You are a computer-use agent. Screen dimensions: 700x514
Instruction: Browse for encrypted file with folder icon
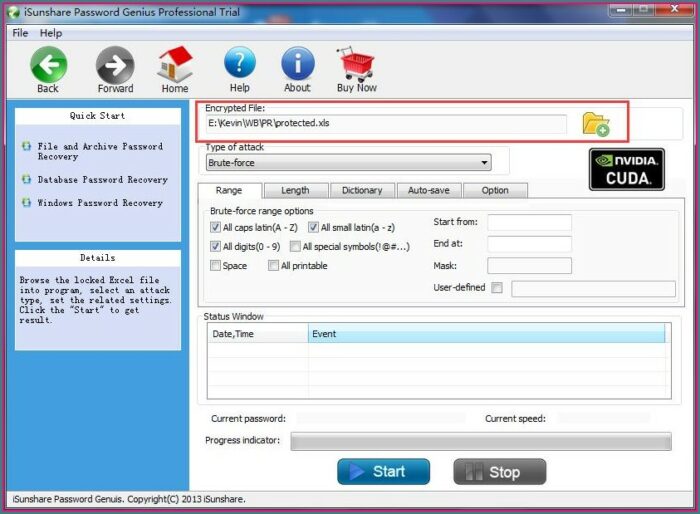point(596,124)
